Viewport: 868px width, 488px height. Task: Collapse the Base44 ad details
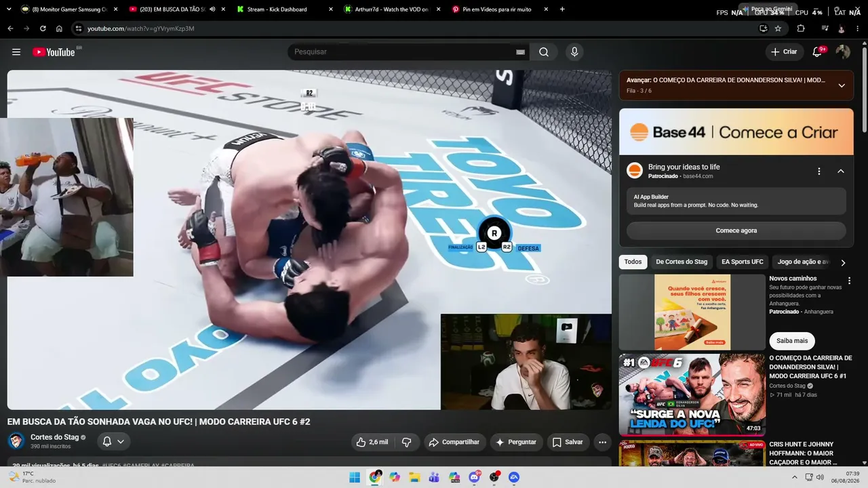(841, 171)
